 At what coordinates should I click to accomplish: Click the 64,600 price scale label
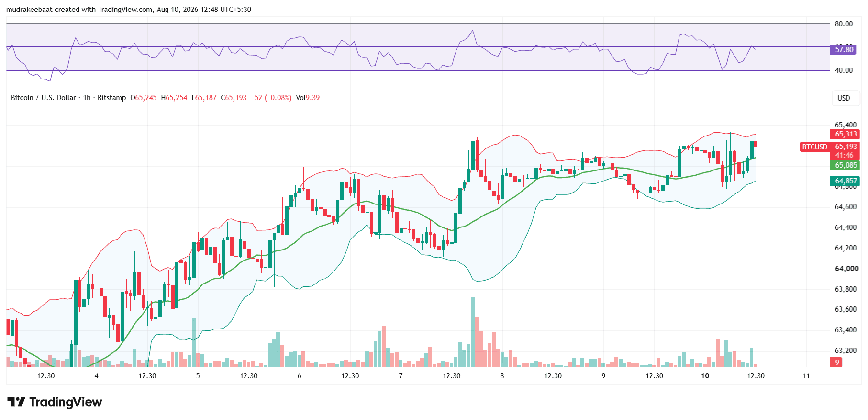pos(846,207)
